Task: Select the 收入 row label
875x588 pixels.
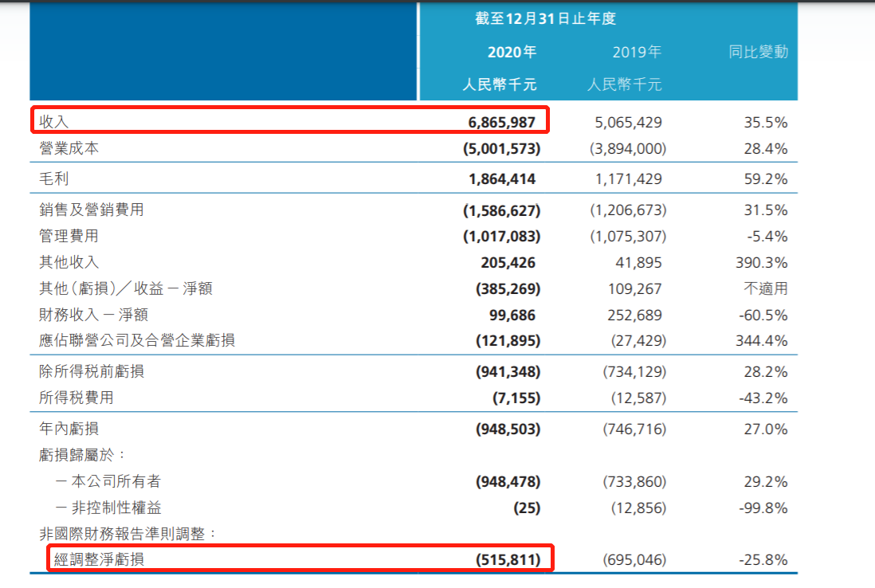Action: (55, 122)
